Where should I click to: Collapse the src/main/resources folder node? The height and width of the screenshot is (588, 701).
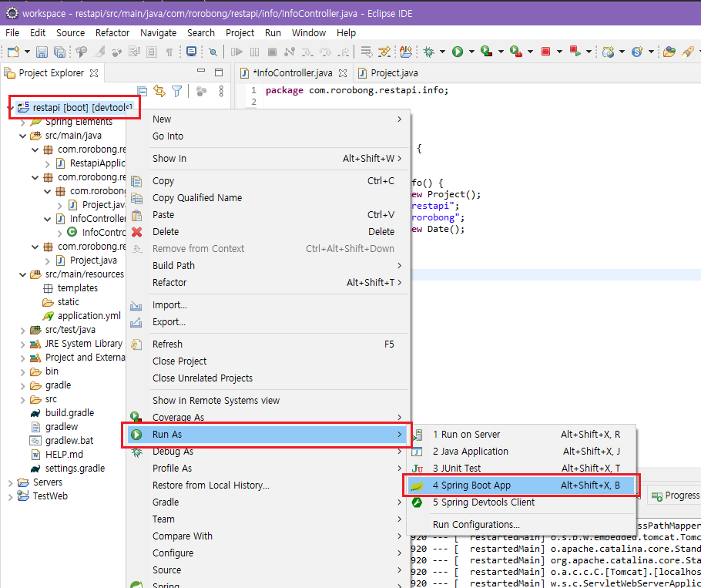coord(23,274)
